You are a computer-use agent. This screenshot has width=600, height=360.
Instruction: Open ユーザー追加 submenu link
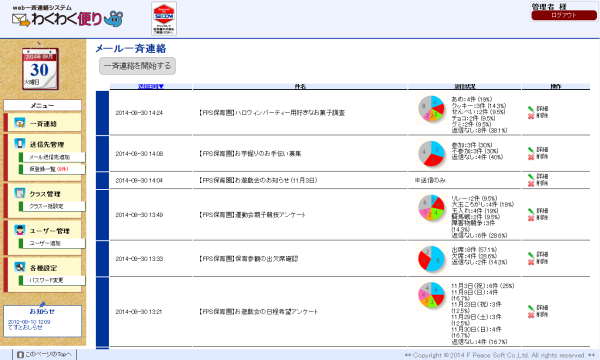point(45,243)
